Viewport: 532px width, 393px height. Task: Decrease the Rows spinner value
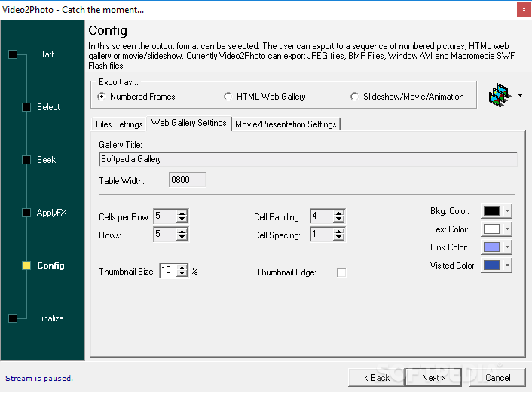coord(182,237)
